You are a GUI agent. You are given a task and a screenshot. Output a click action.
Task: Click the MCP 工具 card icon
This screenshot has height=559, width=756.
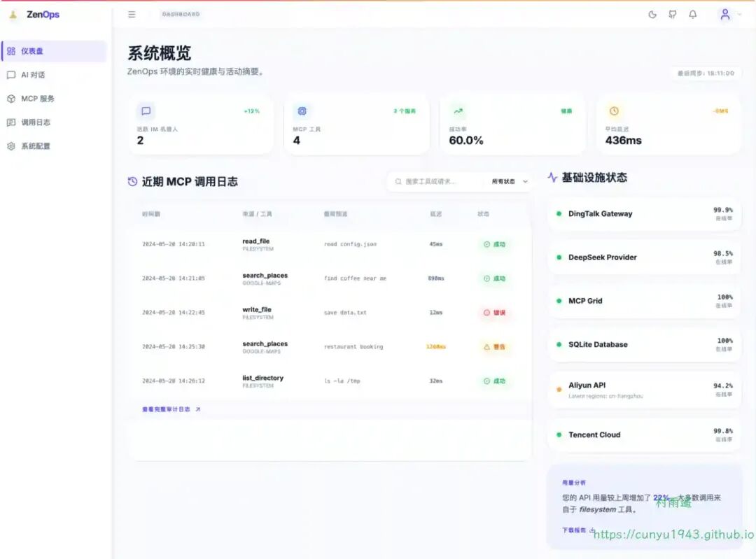(302, 111)
